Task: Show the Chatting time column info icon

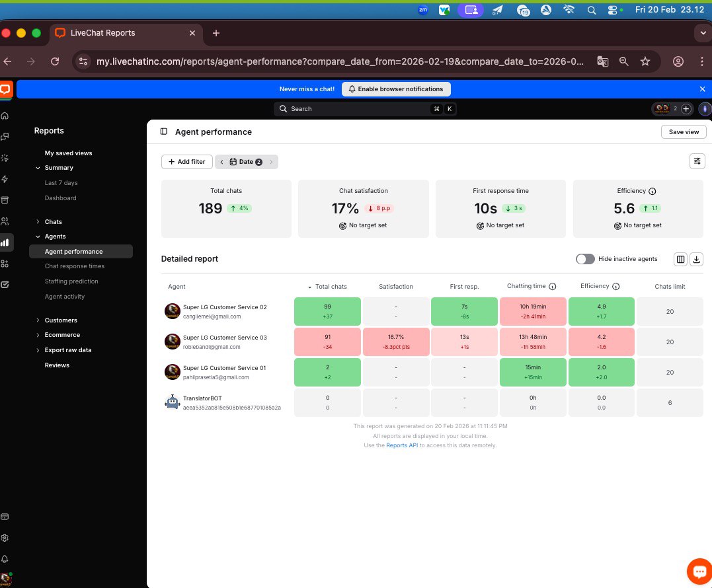Action: [552, 286]
